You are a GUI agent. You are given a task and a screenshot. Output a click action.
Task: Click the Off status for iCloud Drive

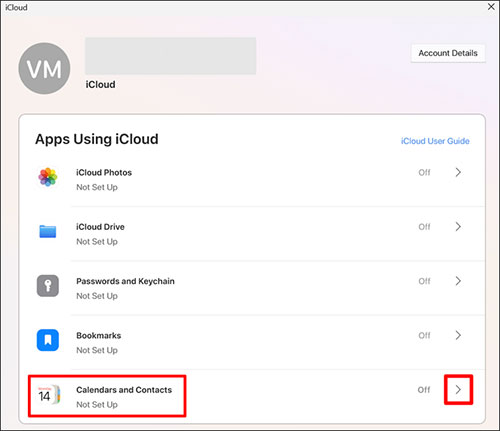pos(424,227)
